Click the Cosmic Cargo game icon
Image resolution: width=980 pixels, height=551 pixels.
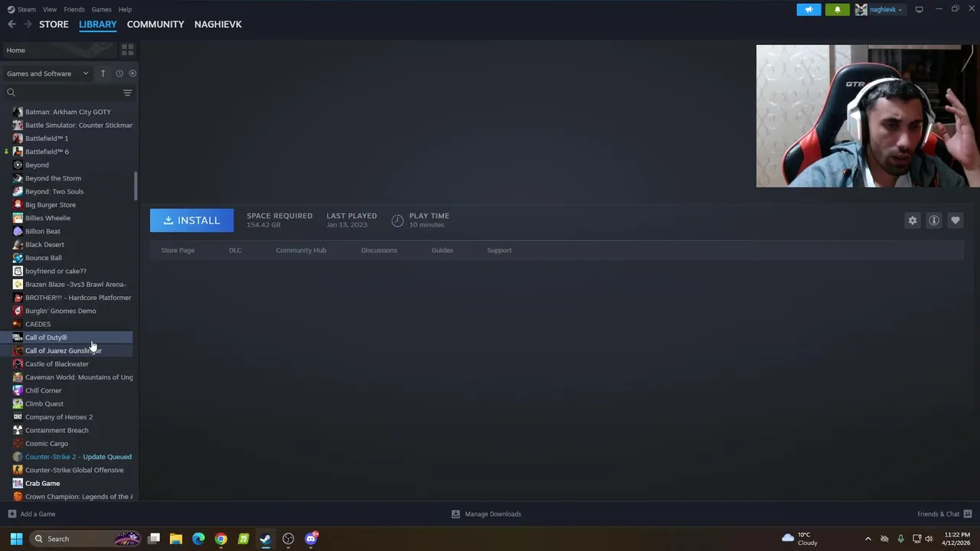[18, 443]
